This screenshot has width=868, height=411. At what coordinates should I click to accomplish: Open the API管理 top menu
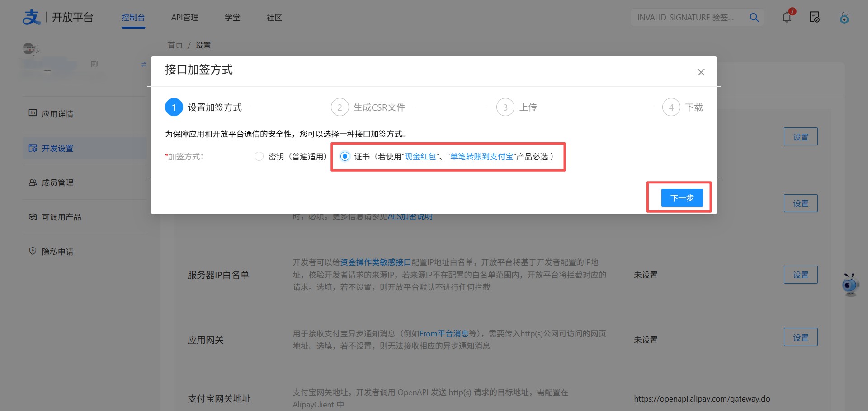click(185, 17)
